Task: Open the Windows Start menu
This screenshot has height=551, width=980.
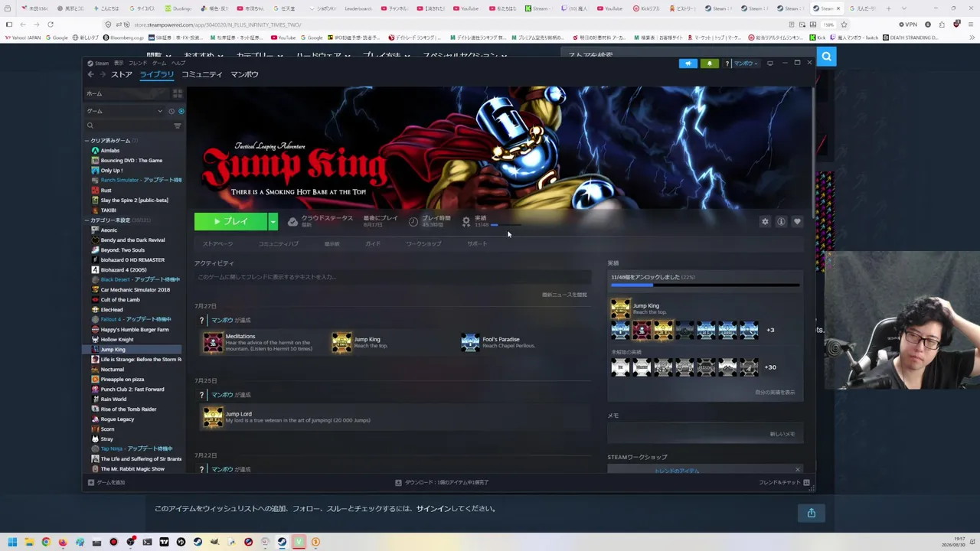Action: (x=12, y=542)
